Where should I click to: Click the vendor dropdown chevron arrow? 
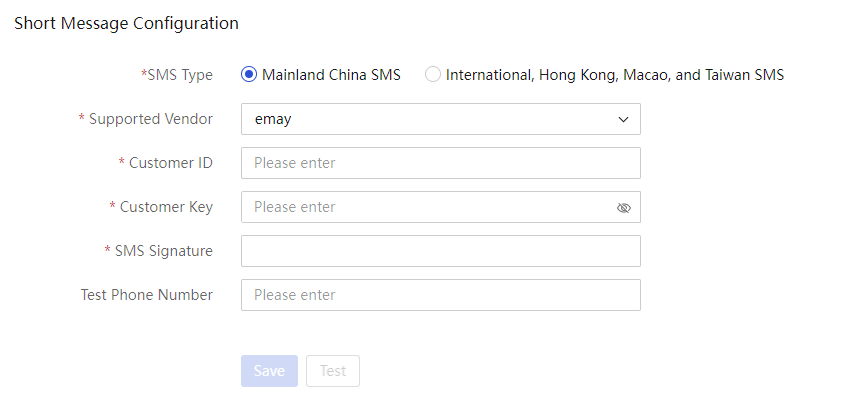click(623, 119)
